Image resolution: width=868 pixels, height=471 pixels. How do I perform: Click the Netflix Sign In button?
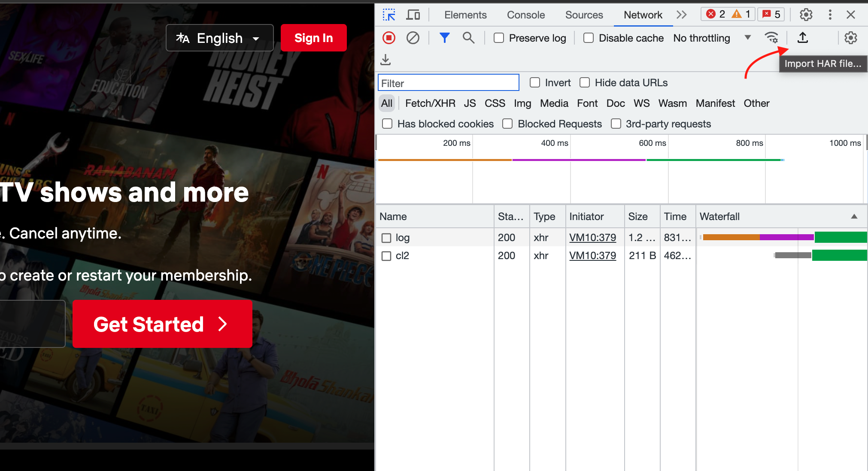click(313, 38)
